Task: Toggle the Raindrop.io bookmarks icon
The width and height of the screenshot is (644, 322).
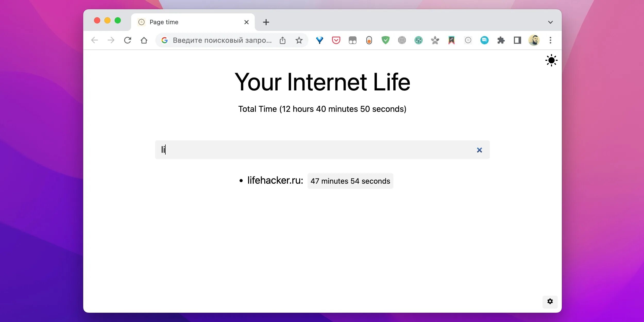Action: (x=451, y=40)
